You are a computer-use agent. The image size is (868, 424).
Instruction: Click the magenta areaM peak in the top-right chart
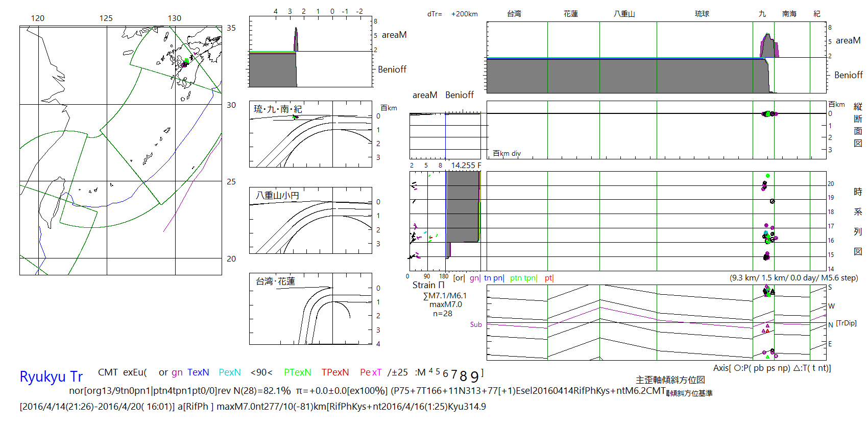point(777,49)
